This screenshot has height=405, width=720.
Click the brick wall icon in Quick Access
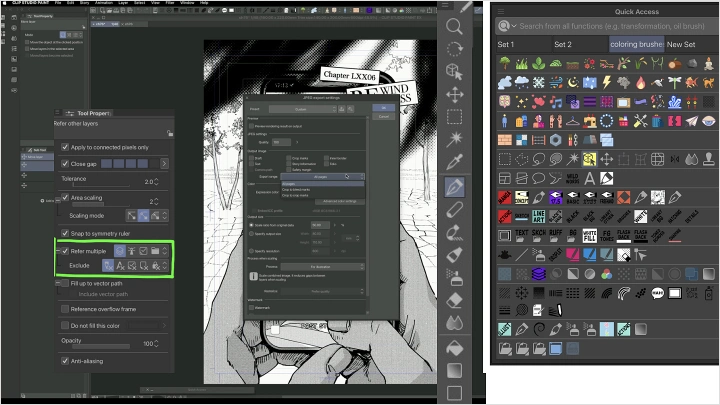pos(505,140)
